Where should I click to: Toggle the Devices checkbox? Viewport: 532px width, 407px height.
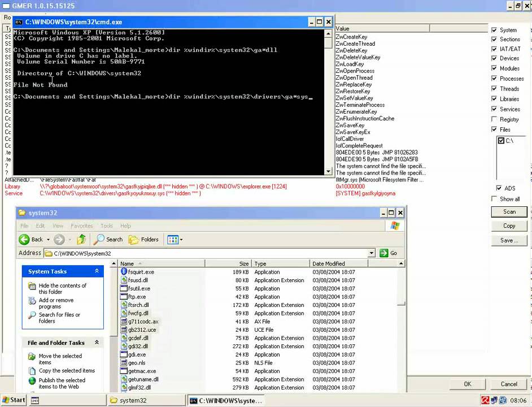(x=494, y=58)
